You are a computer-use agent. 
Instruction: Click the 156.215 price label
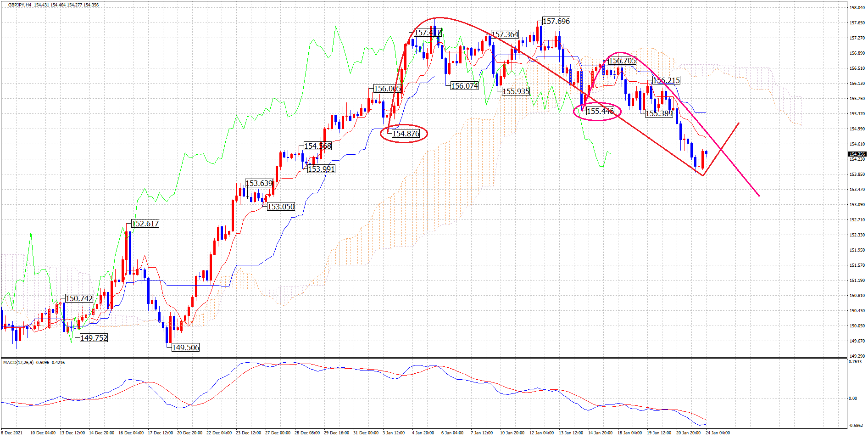pos(666,80)
